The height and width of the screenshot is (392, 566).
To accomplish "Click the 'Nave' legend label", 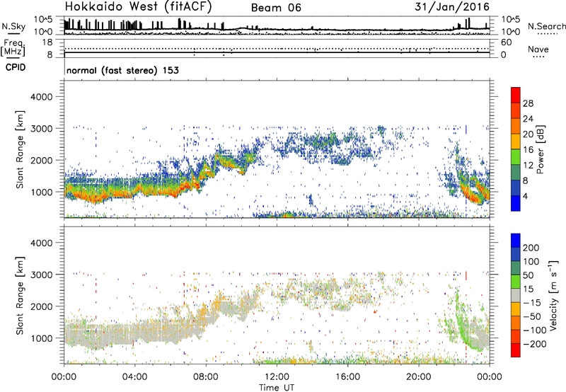I will [538, 49].
